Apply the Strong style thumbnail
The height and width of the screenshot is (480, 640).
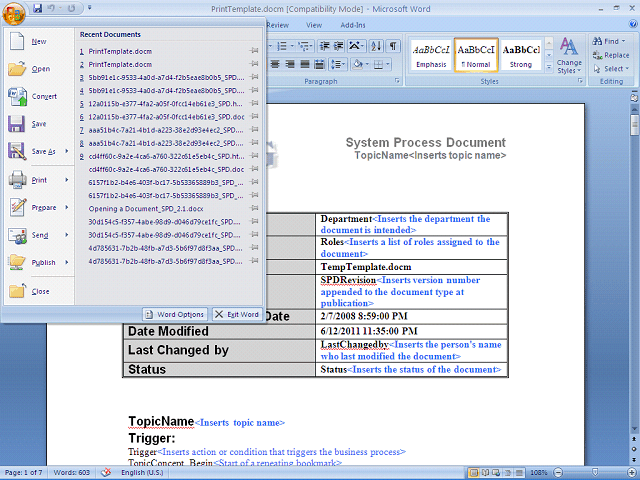point(521,56)
